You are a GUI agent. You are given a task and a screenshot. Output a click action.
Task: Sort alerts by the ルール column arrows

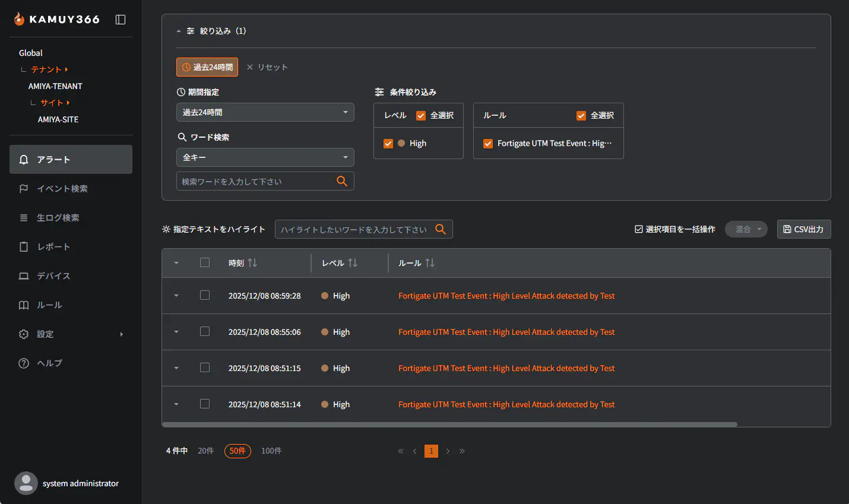point(430,263)
